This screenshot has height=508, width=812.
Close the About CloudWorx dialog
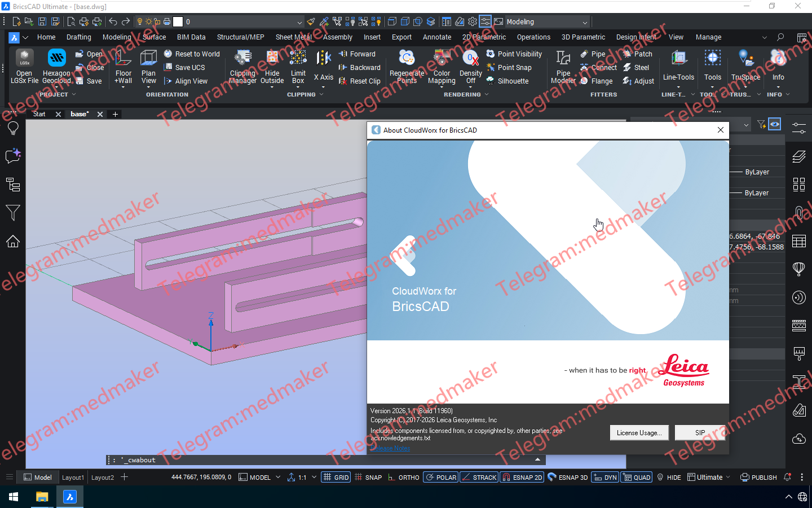(720, 130)
